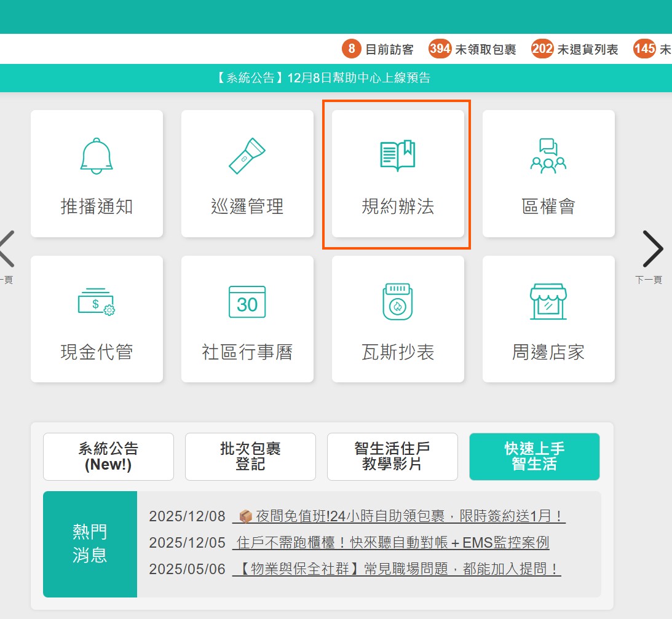Screen dimensions: 672x619
Task: Switch to 系統公告 (New!) tab
Action: [108, 457]
